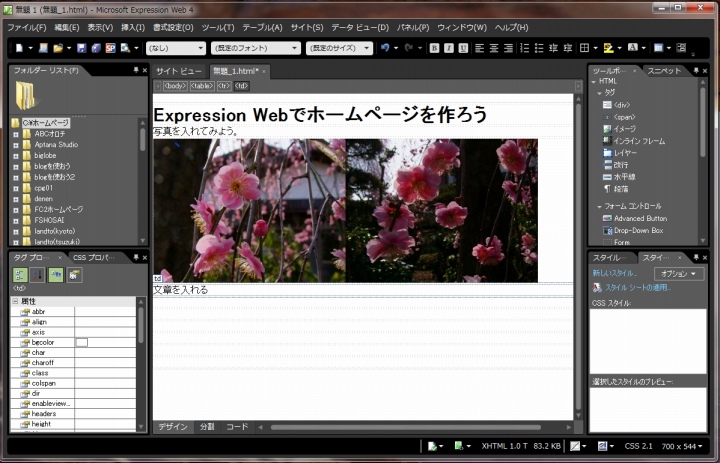Click the align attribute value field
Image resolution: width=720 pixels, height=463 pixels.
tap(105, 322)
